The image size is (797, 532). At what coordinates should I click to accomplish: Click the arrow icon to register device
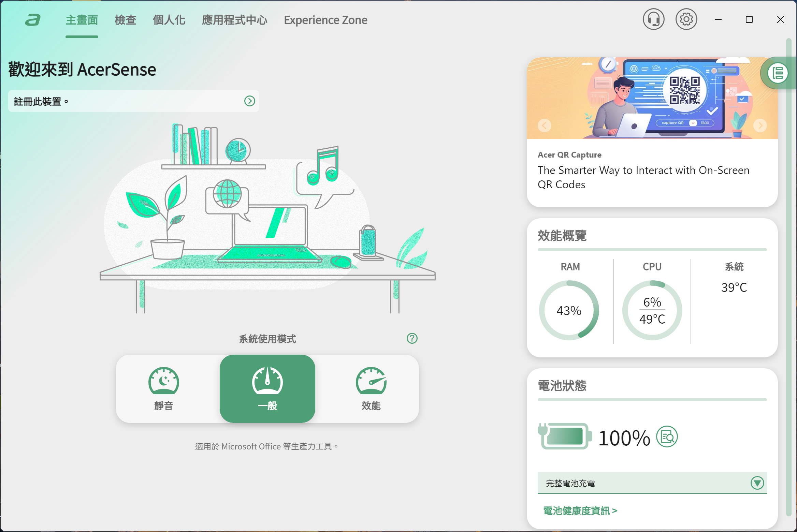pos(249,101)
